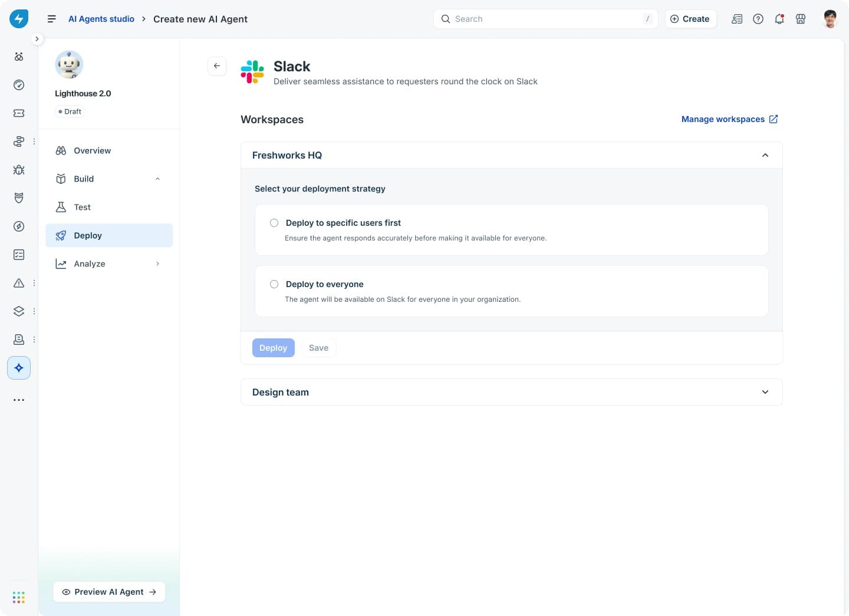The height and width of the screenshot is (616, 849).
Task: Select Deploy to specific users first radio
Action: click(x=274, y=223)
